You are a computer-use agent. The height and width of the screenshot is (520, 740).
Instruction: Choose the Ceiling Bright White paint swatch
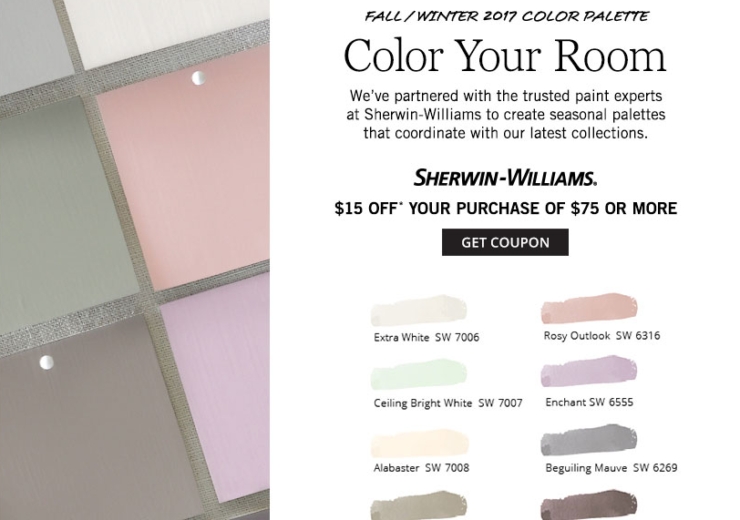click(419, 374)
